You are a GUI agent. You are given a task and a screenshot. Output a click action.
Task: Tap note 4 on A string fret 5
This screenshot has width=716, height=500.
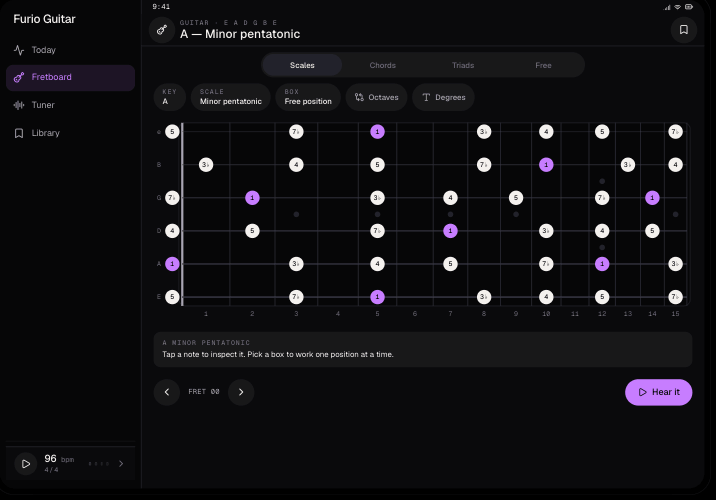click(377, 264)
